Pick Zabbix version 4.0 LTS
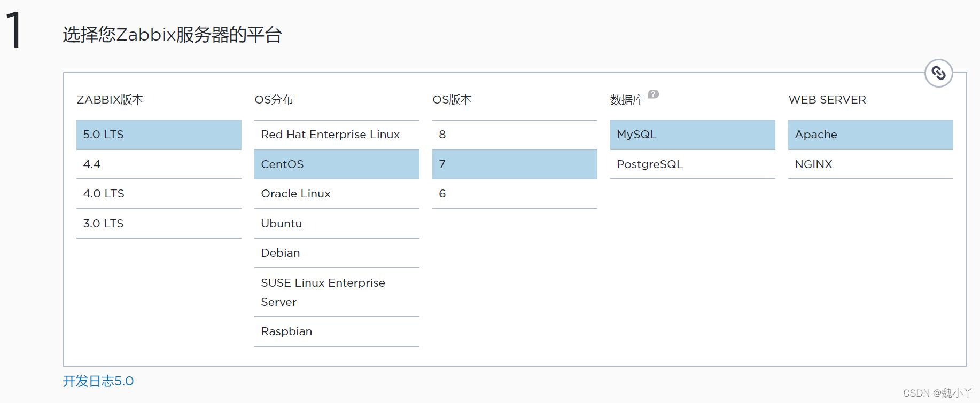This screenshot has height=403, width=980. (159, 194)
